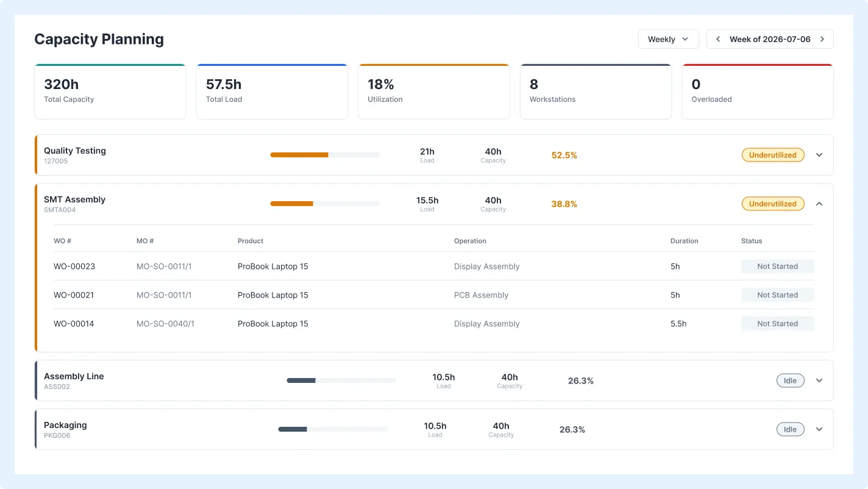Click the Overloaded summary card

click(x=758, y=91)
